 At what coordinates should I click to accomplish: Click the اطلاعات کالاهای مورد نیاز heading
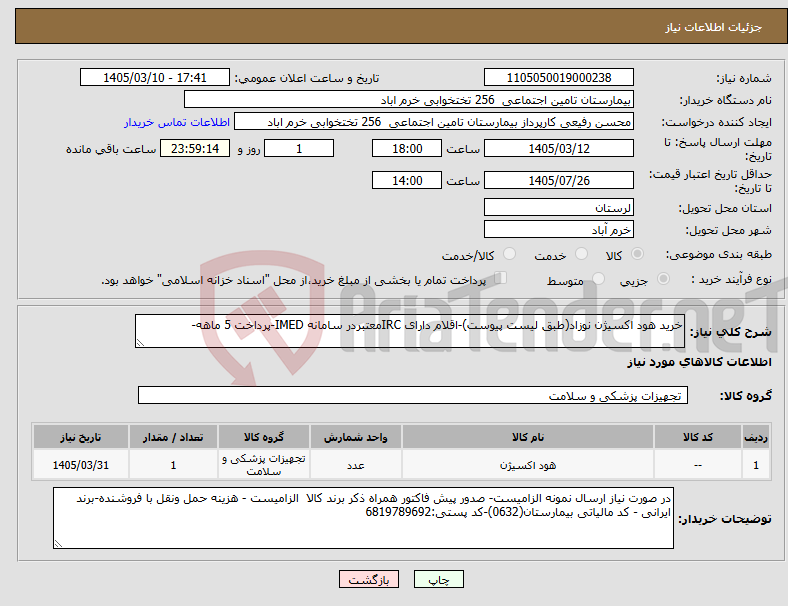[699, 362]
